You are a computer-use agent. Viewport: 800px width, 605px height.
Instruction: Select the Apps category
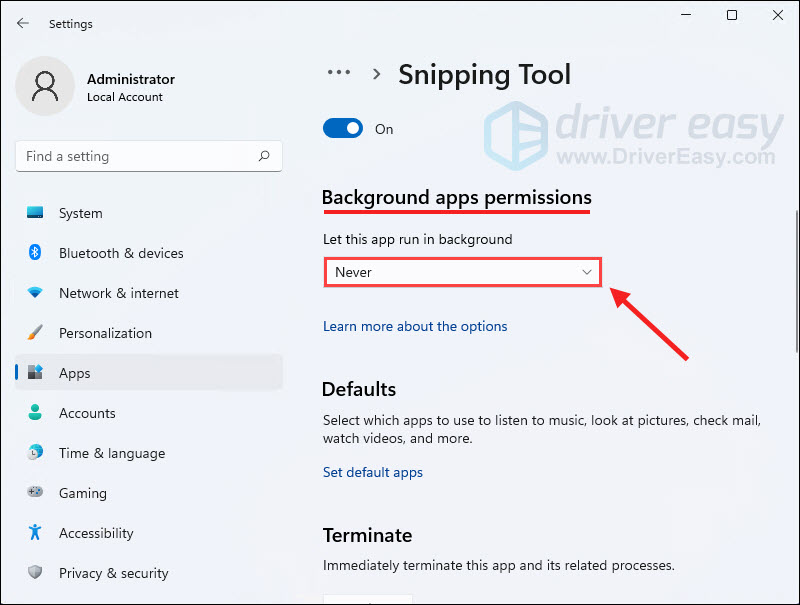click(x=148, y=372)
